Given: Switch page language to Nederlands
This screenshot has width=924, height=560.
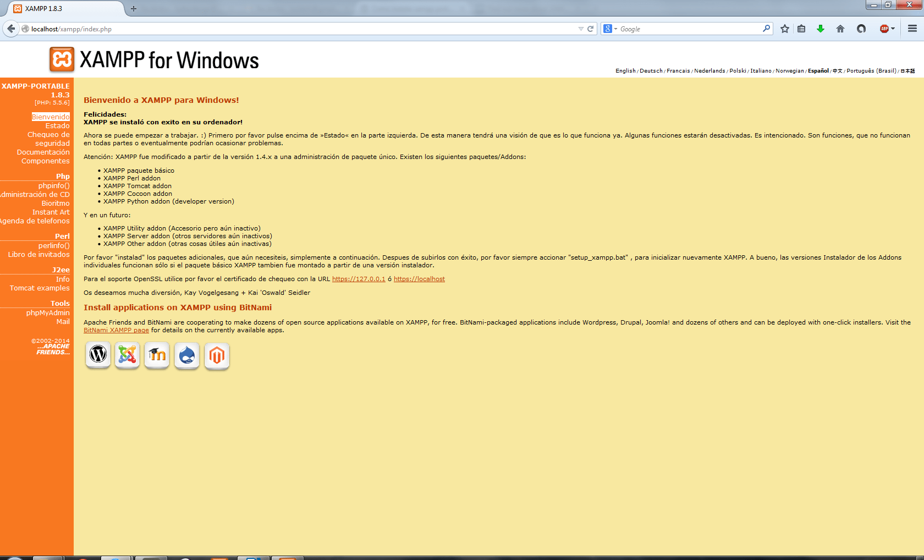Looking at the screenshot, I should [710, 70].
